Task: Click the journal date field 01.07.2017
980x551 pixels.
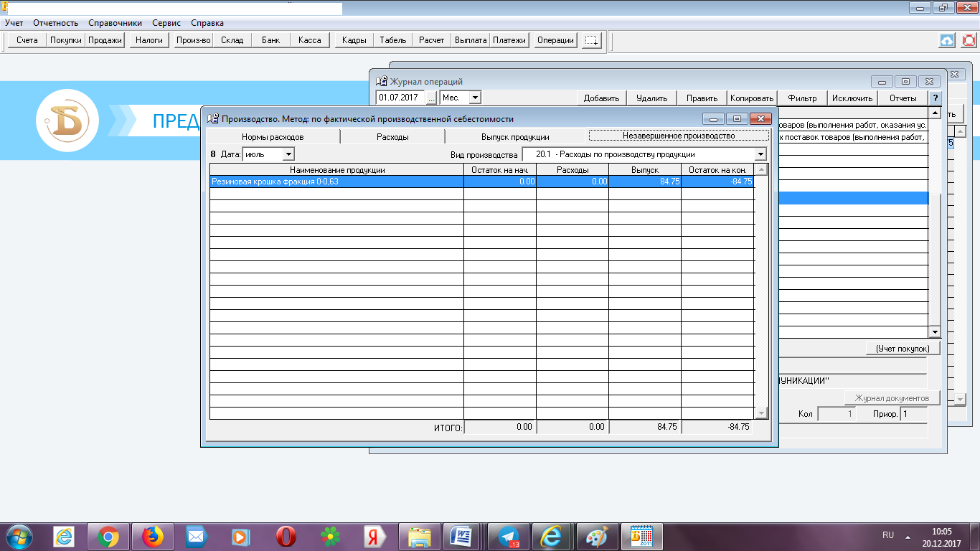Action: 400,98
